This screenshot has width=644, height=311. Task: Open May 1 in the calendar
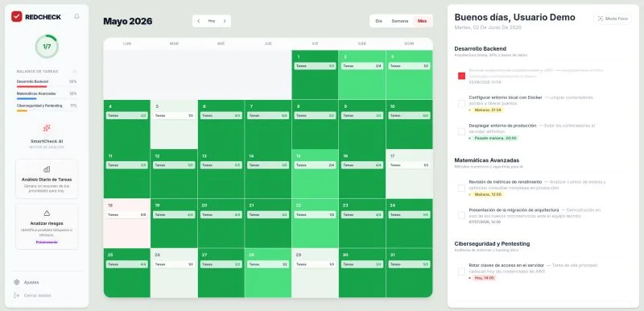(x=315, y=75)
